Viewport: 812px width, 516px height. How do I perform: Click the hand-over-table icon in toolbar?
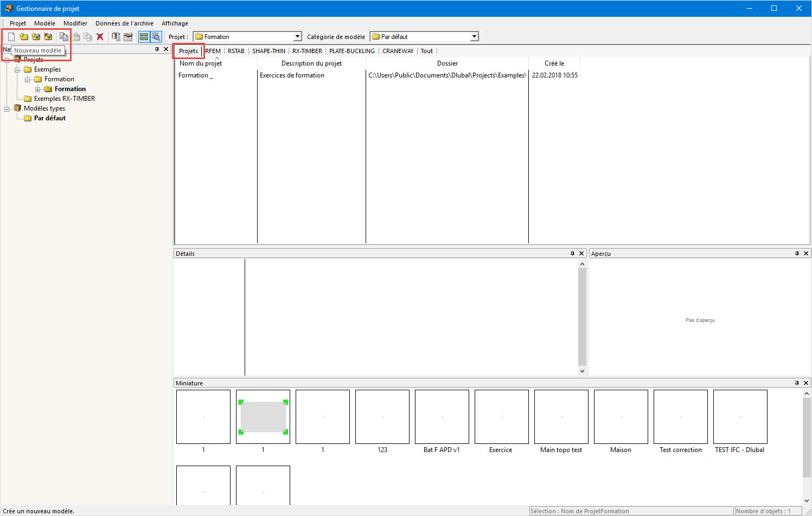128,37
